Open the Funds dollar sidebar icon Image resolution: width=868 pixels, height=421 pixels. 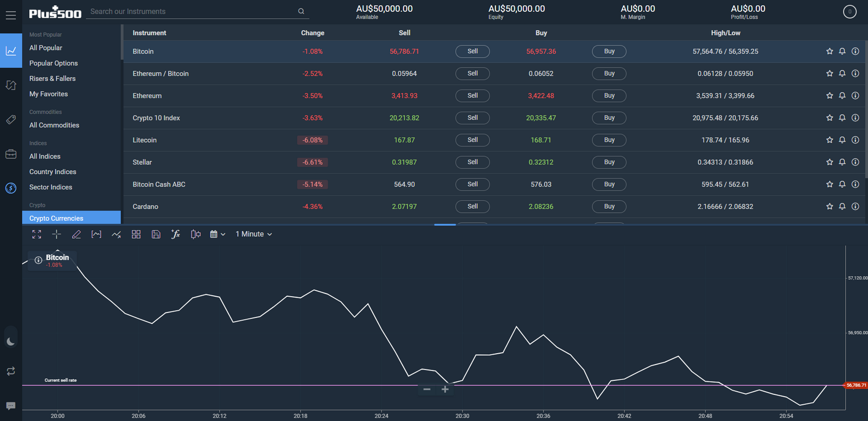(x=11, y=188)
